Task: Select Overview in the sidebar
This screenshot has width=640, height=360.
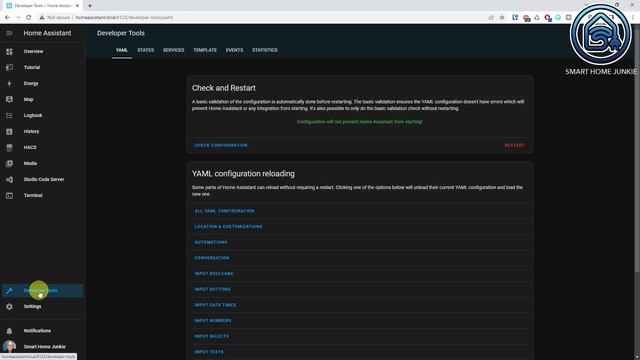Action: click(33, 51)
